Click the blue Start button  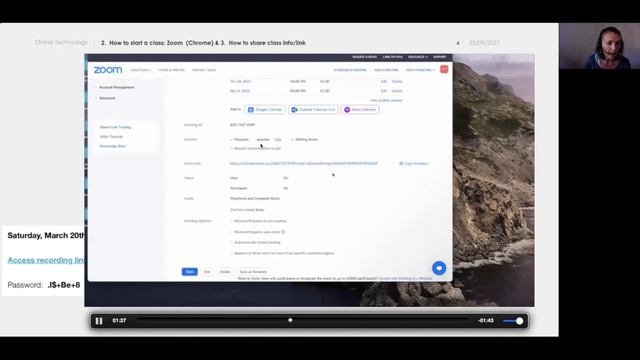coord(189,272)
